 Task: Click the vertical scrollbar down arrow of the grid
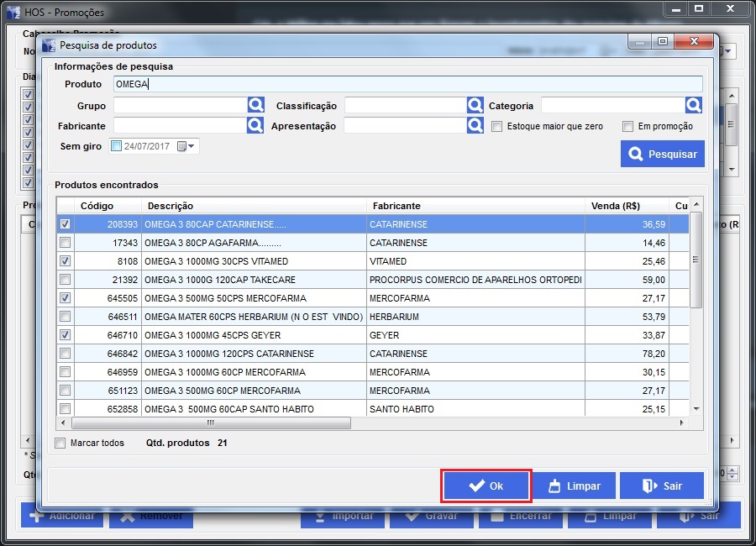696,408
